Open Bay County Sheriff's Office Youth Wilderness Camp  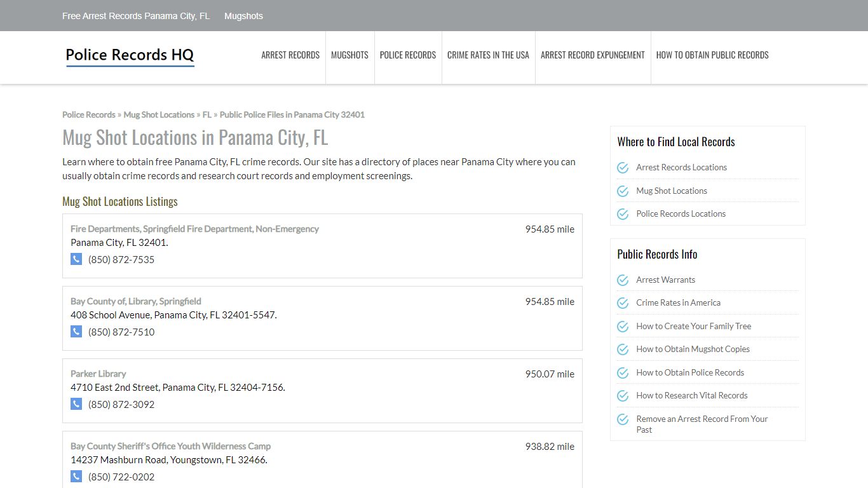click(171, 446)
